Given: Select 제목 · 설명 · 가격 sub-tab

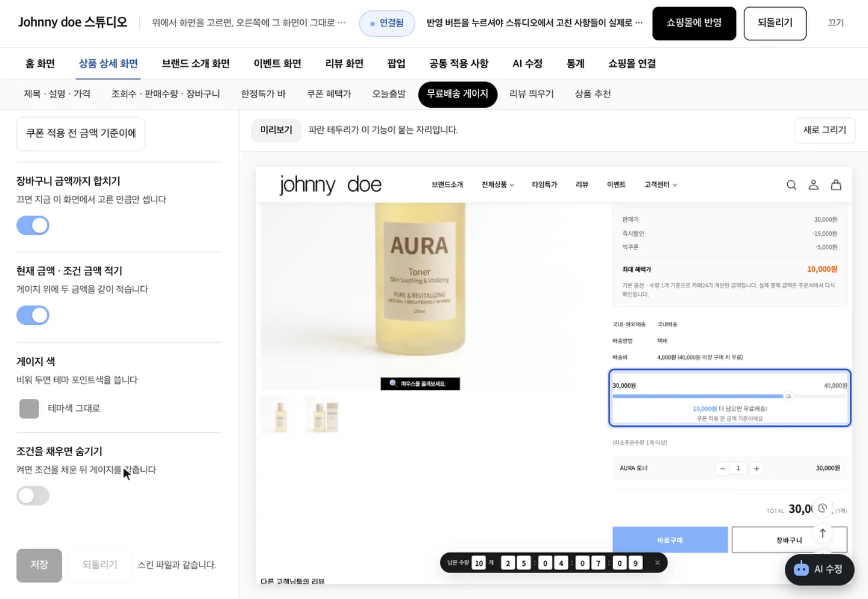Looking at the screenshot, I should point(57,94).
